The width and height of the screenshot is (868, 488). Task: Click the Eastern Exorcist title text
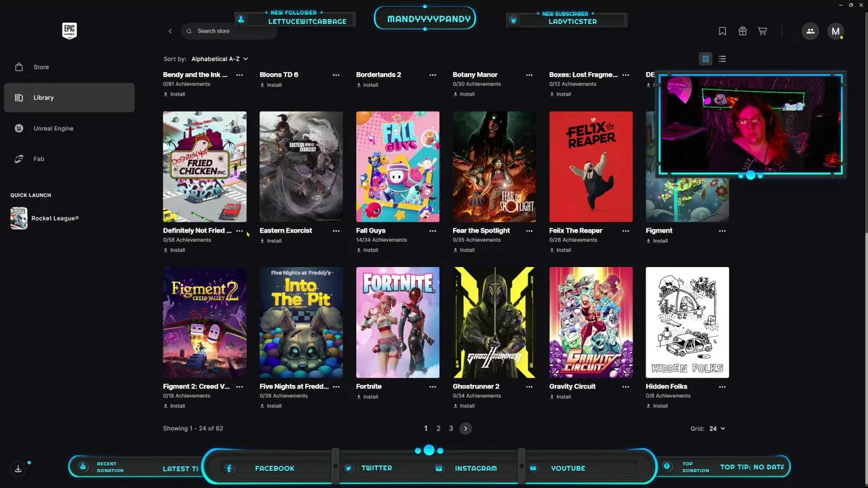285,230
